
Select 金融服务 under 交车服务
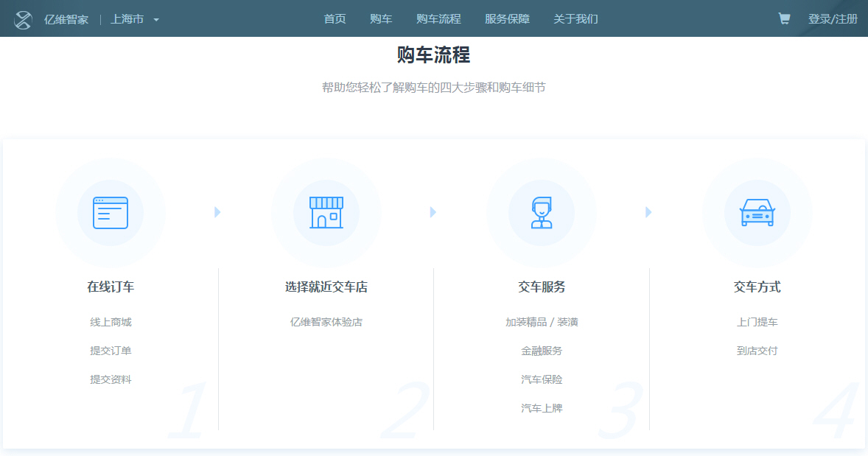coord(542,351)
